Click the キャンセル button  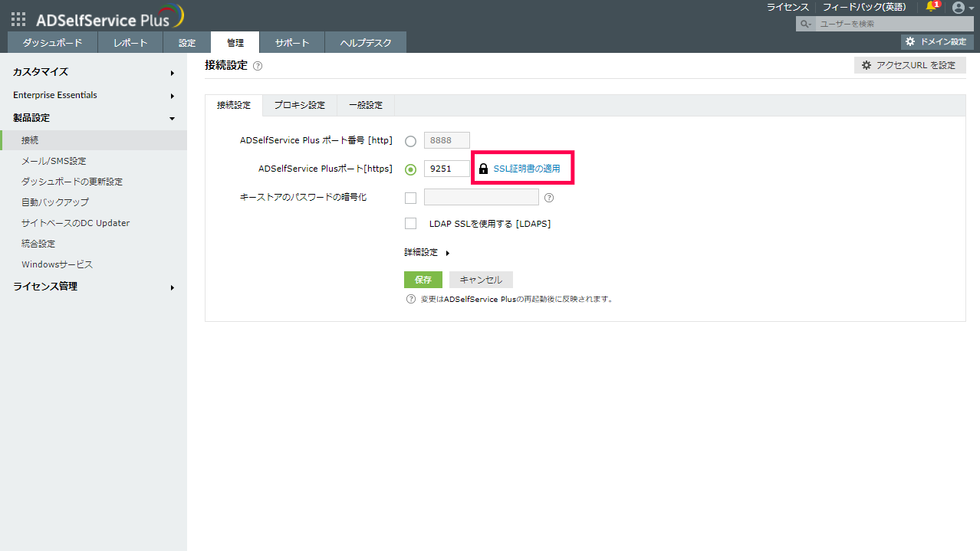[x=481, y=280]
